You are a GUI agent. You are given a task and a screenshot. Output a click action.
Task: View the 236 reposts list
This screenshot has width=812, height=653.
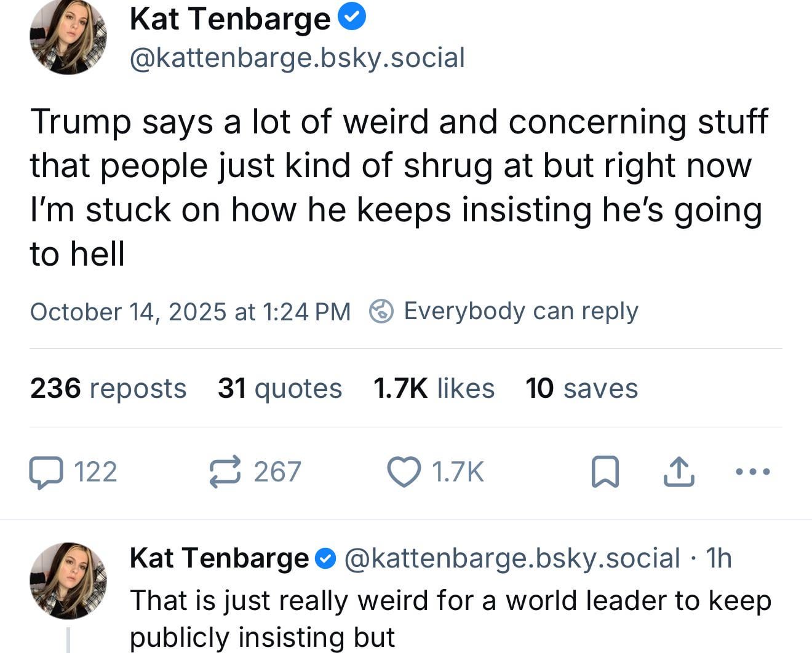(x=108, y=389)
